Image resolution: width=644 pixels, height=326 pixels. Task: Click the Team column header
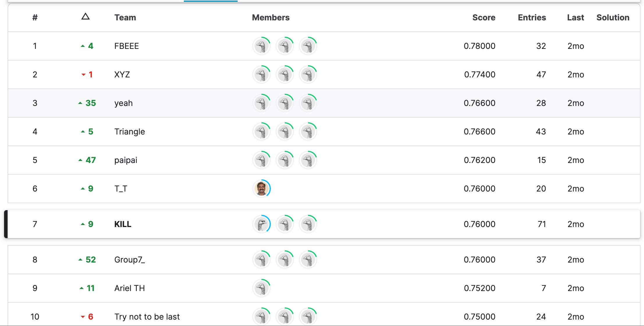tap(125, 17)
